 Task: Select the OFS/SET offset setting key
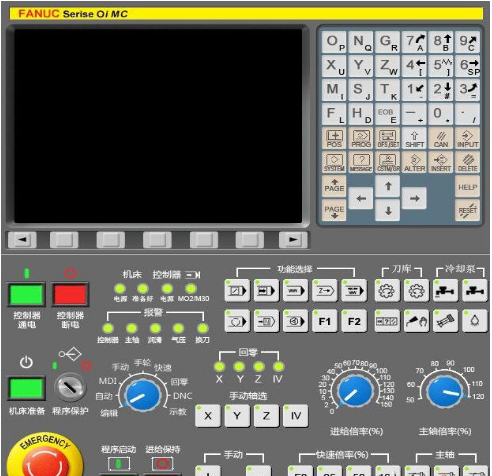tap(388, 138)
